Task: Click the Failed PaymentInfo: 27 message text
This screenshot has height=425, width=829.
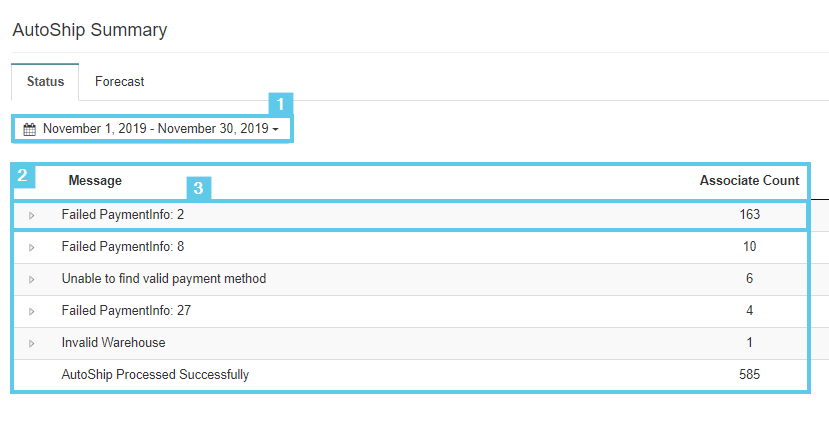Action: [x=126, y=310]
